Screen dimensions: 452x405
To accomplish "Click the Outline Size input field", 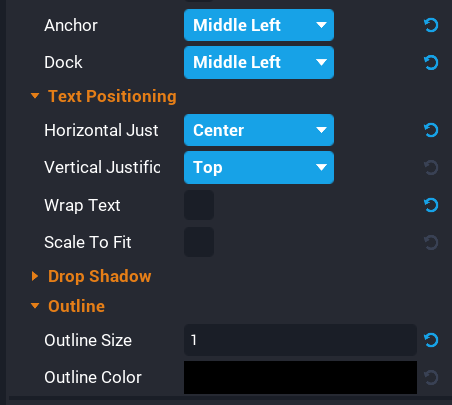I will pos(300,340).
